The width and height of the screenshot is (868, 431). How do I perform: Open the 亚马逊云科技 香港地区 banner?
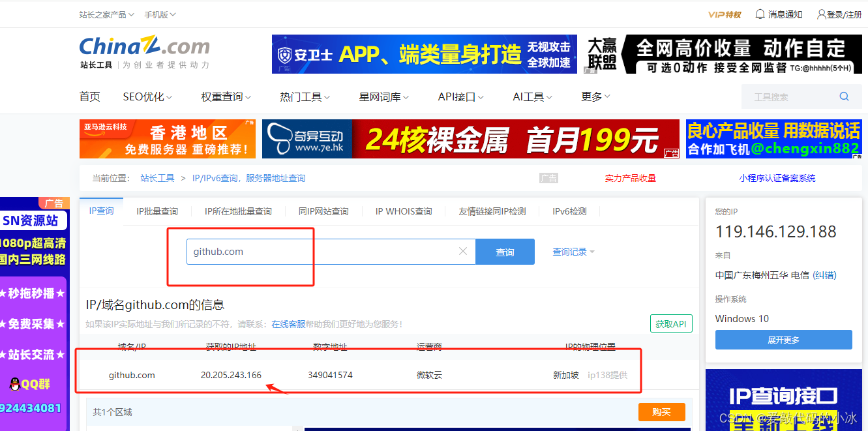pyautogui.click(x=168, y=139)
